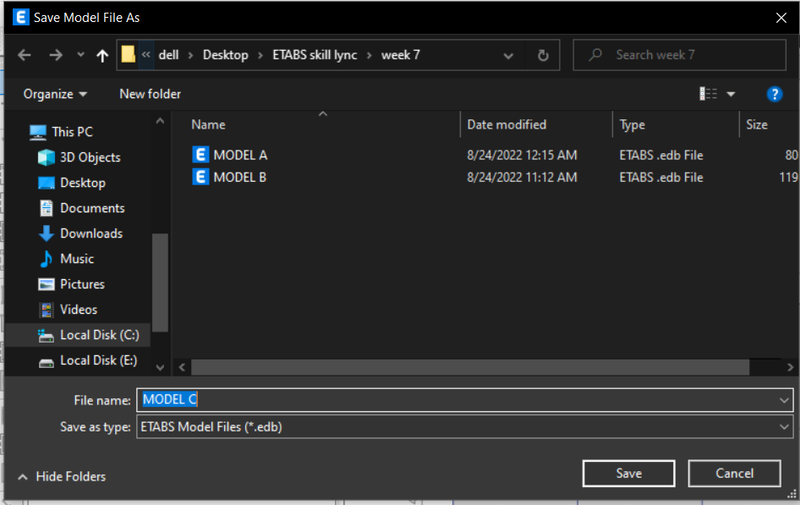Click the folder icon in address bar

[x=128, y=54]
